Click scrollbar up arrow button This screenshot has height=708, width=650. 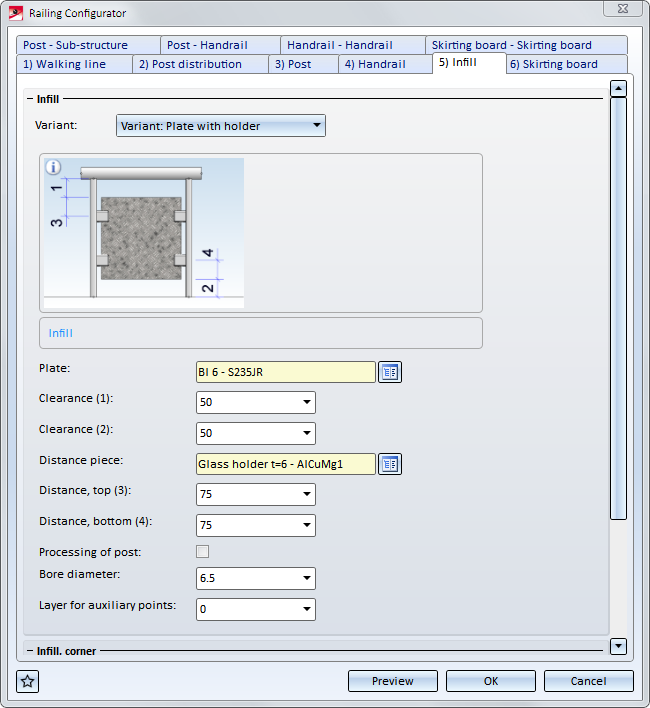618,88
